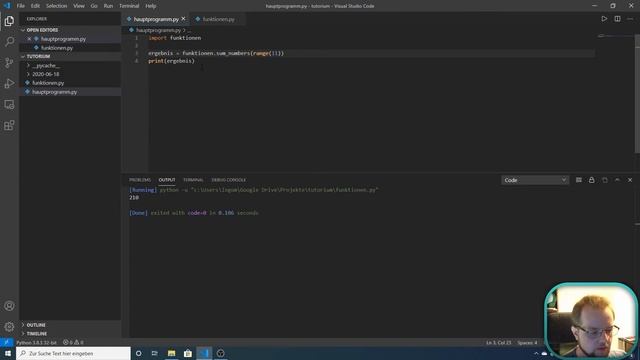Viewport: 640px width, 360px height.
Task: Open the File menu
Action: tap(20, 6)
